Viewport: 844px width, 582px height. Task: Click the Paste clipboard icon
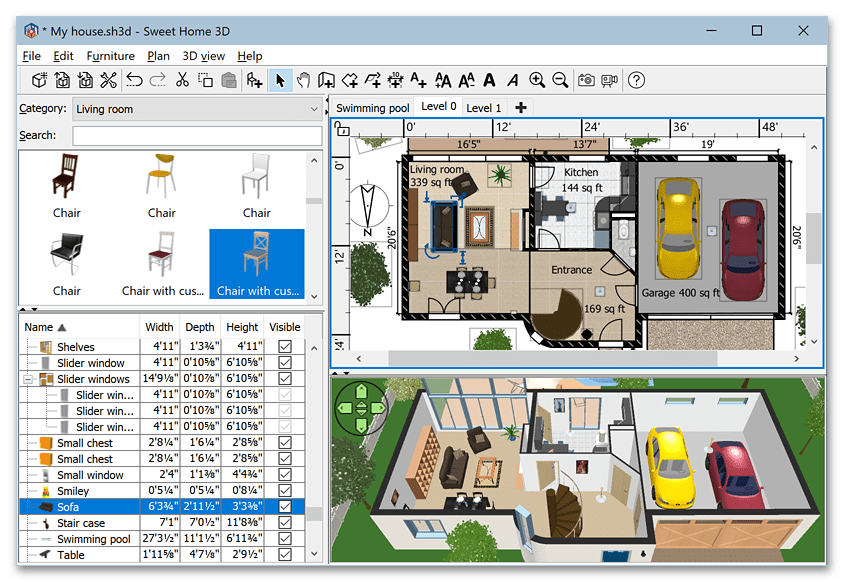coord(229,80)
